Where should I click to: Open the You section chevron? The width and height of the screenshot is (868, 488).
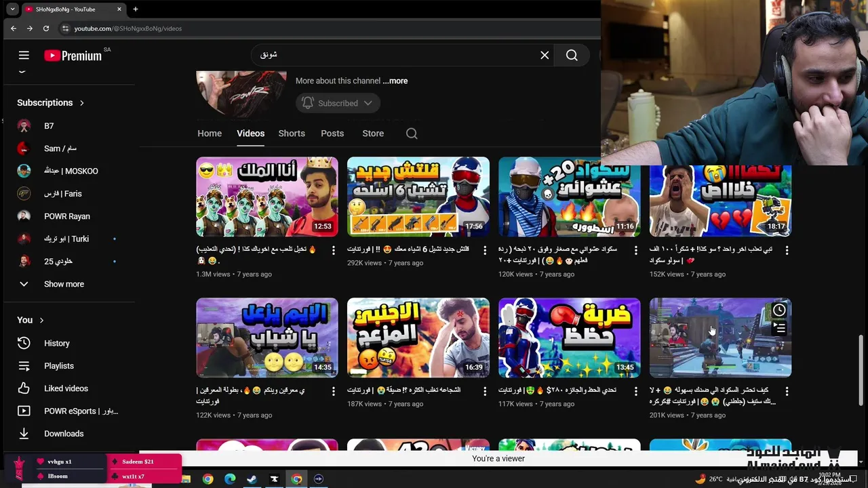click(x=41, y=320)
